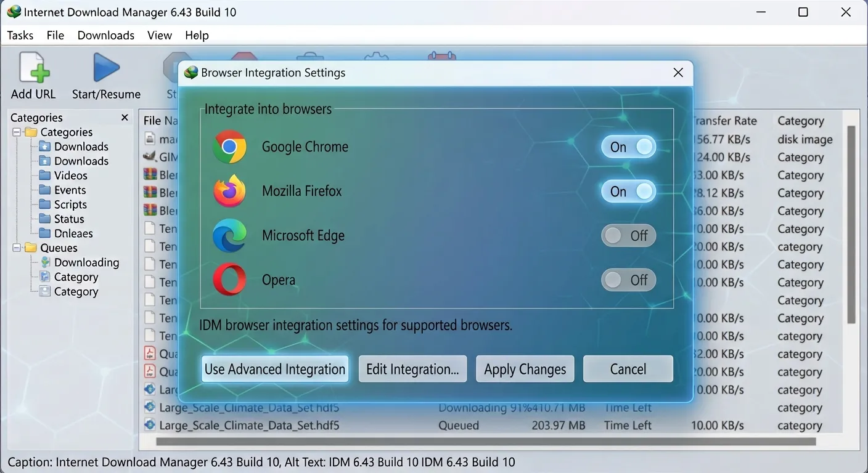The height and width of the screenshot is (473, 868).
Task: Click the Downloading queue icon
Action: (x=44, y=262)
